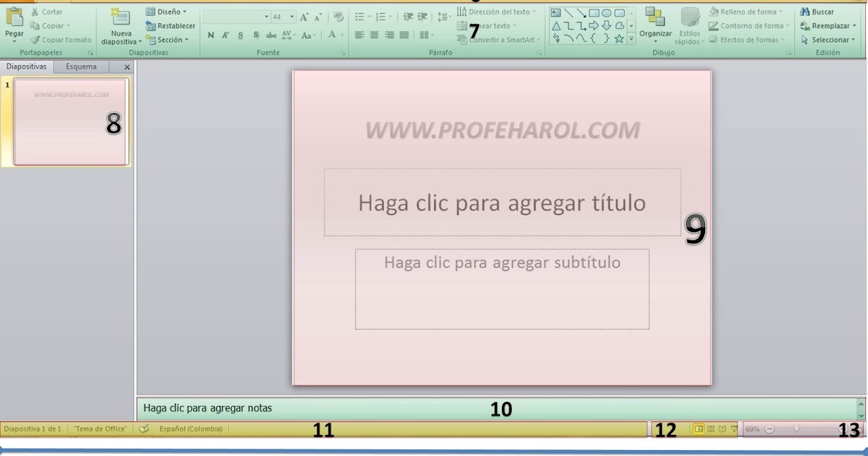Click the Nueva diapositiva slide icon
Image resolution: width=868 pixels, height=456 pixels.
pyautogui.click(x=120, y=18)
